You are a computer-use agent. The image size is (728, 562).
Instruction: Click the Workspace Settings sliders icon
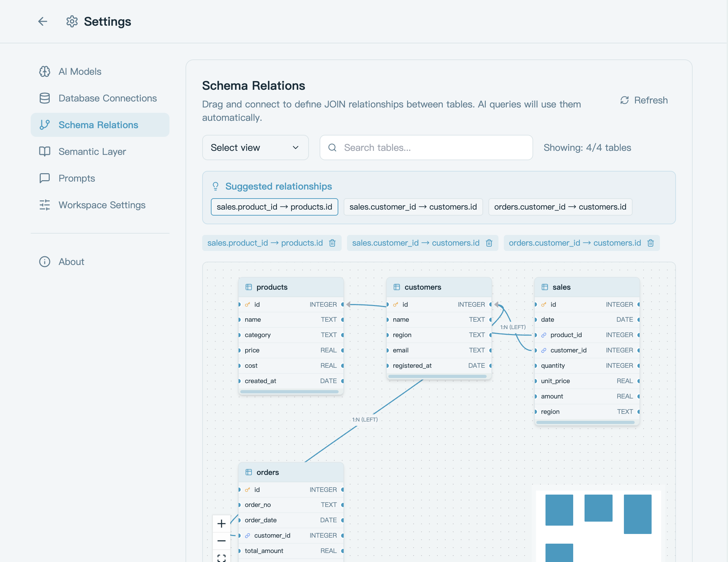pos(45,205)
